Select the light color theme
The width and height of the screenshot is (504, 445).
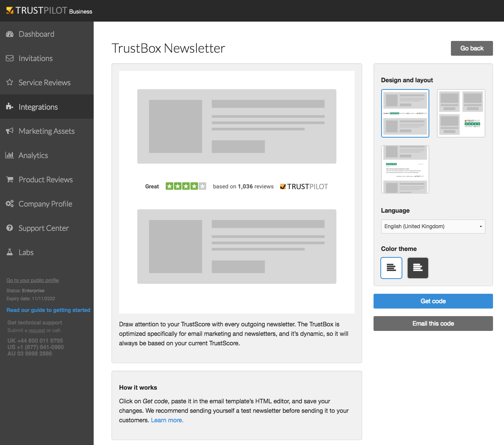(x=391, y=268)
